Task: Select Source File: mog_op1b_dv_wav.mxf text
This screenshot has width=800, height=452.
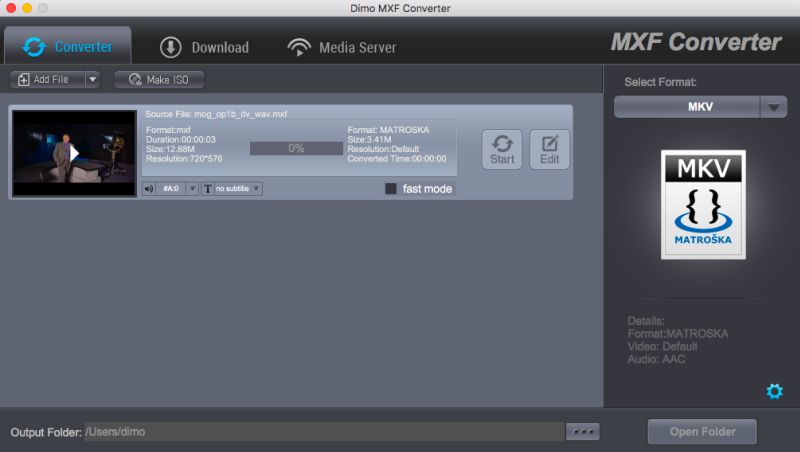Action: click(216, 114)
